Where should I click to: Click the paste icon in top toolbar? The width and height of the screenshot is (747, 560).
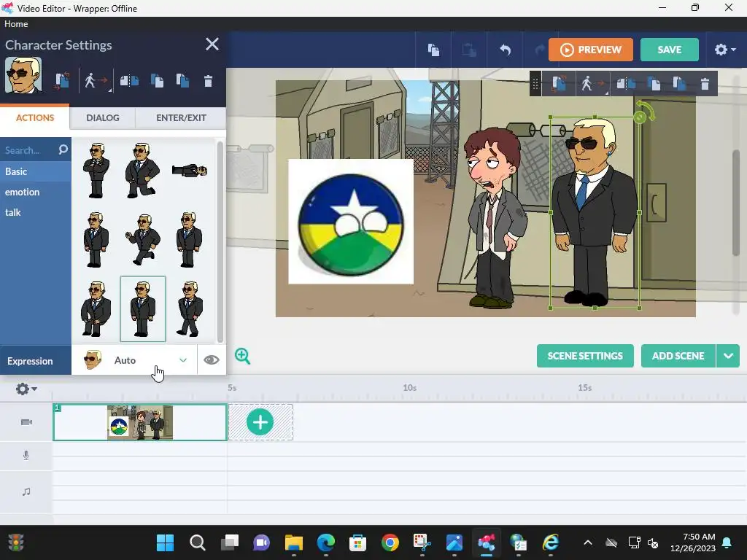[469, 50]
